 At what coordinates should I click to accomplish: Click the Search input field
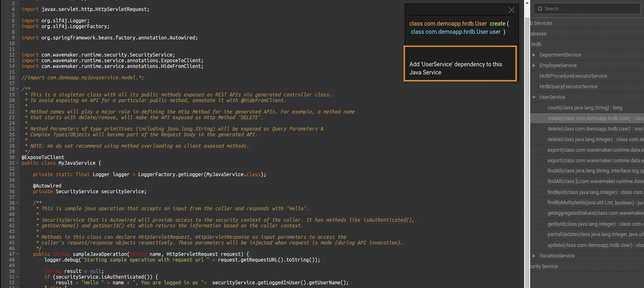(590, 9)
